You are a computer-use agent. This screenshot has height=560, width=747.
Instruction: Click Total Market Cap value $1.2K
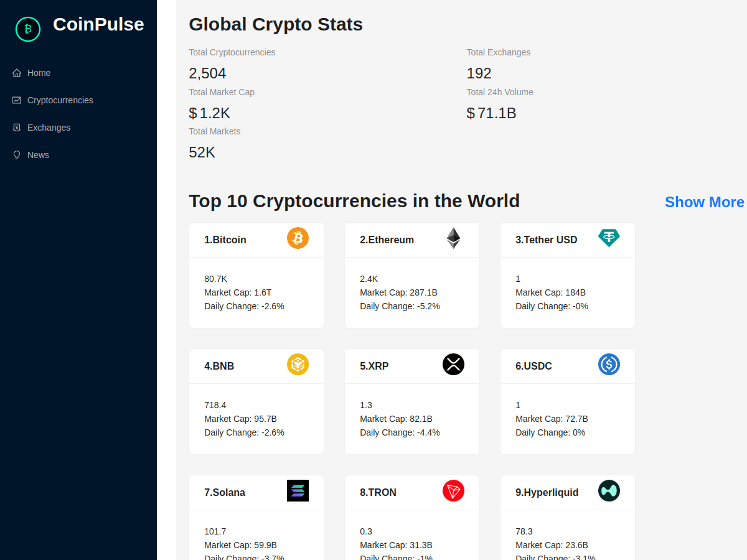pyautogui.click(x=210, y=113)
